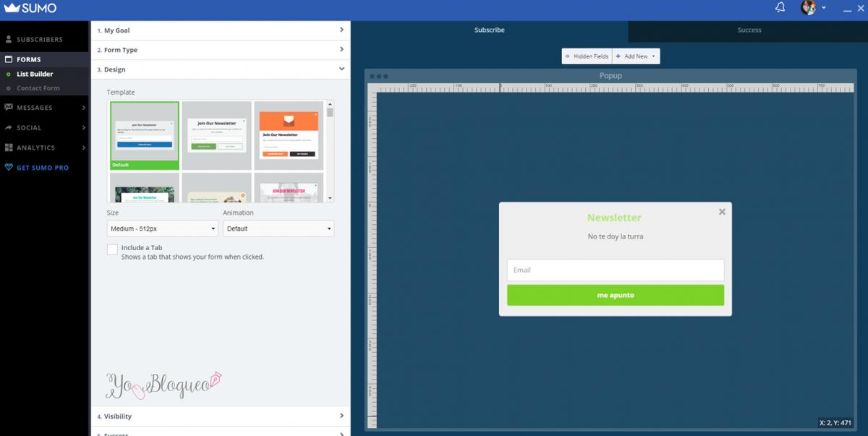The image size is (868, 436).
Task: Select the orange envelope template thumbnail
Action: (289, 135)
